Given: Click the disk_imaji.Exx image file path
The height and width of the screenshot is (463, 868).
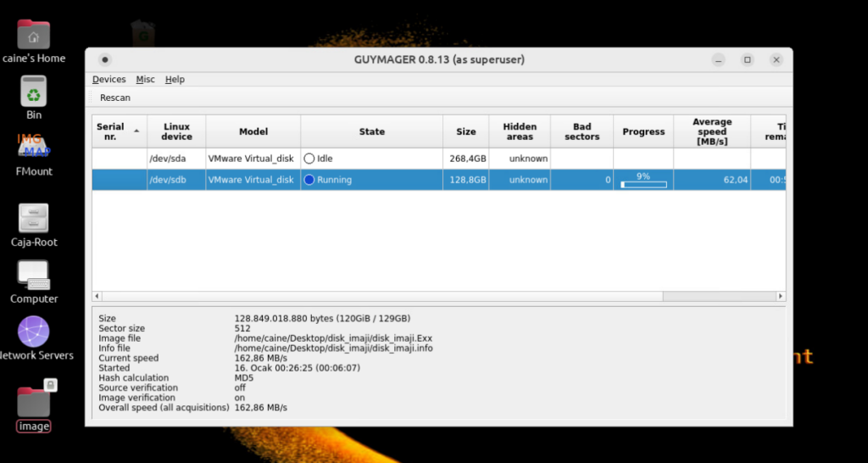Looking at the screenshot, I should pyautogui.click(x=333, y=338).
